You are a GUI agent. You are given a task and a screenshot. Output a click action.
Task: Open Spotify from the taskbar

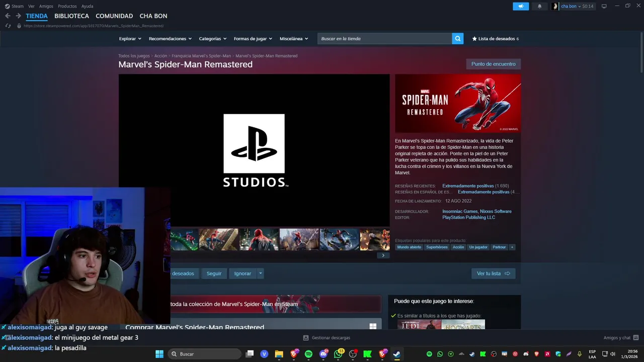[308, 354]
